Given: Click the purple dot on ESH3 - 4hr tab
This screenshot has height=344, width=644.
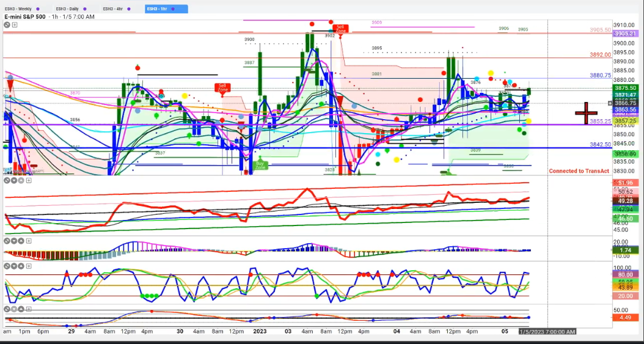Looking at the screenshot, I should [x=129, y=9].
